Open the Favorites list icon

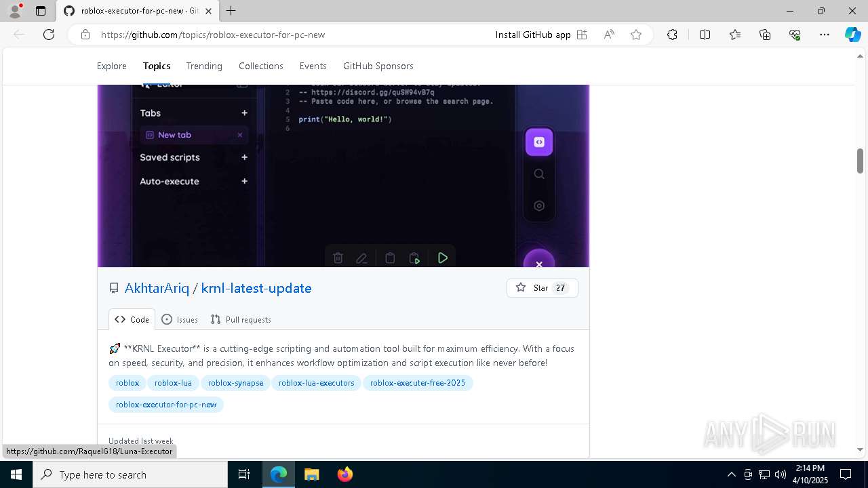[735, 35]
